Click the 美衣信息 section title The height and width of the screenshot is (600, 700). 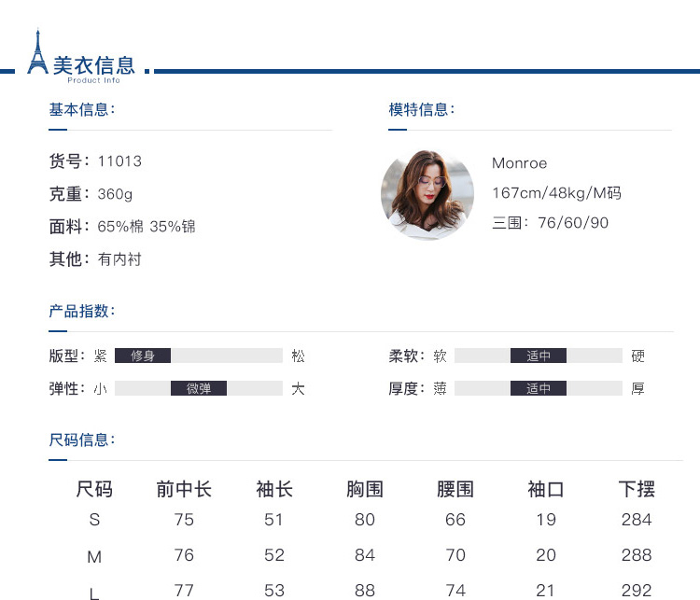click(x=93, y=65)
